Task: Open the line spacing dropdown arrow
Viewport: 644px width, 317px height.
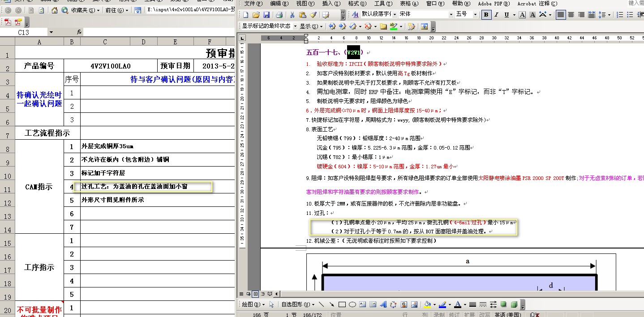Action: coord(609,15)
